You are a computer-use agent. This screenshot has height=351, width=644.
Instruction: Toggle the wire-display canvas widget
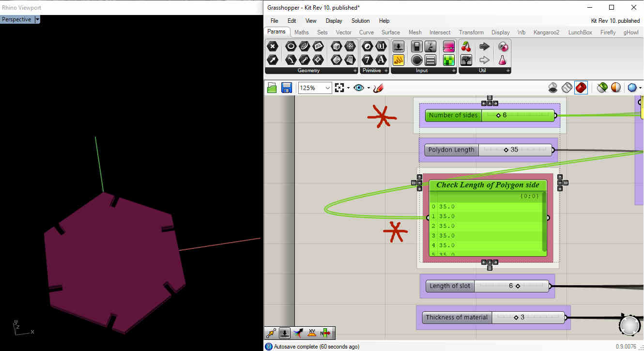pos(271,333)
